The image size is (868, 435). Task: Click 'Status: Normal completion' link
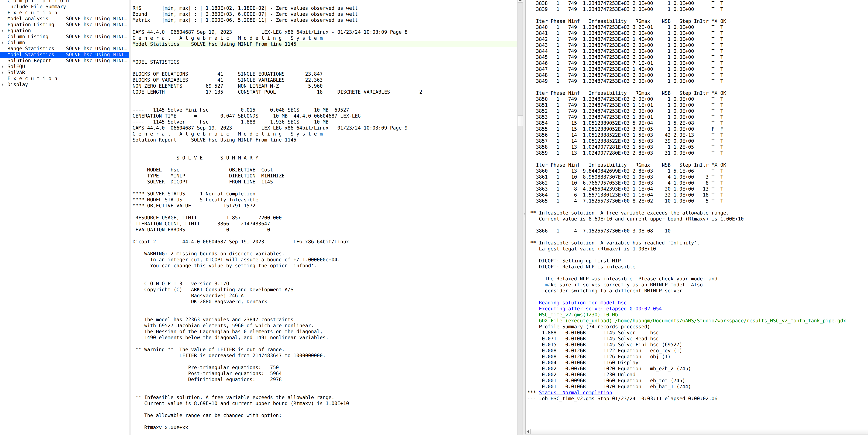[575, 393]
